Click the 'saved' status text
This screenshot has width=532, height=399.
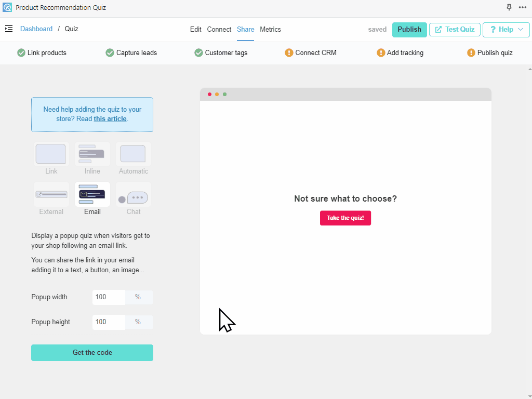click(377, 30)
